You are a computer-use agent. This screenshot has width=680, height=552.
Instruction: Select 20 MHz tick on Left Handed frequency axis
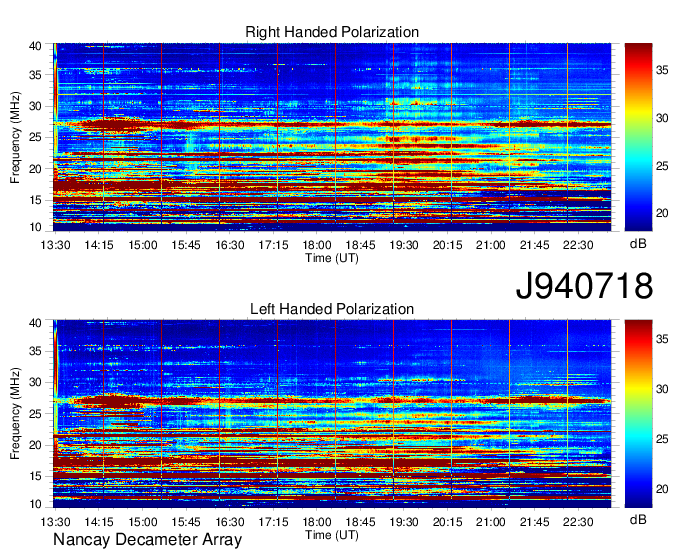[x=35, y=445]
